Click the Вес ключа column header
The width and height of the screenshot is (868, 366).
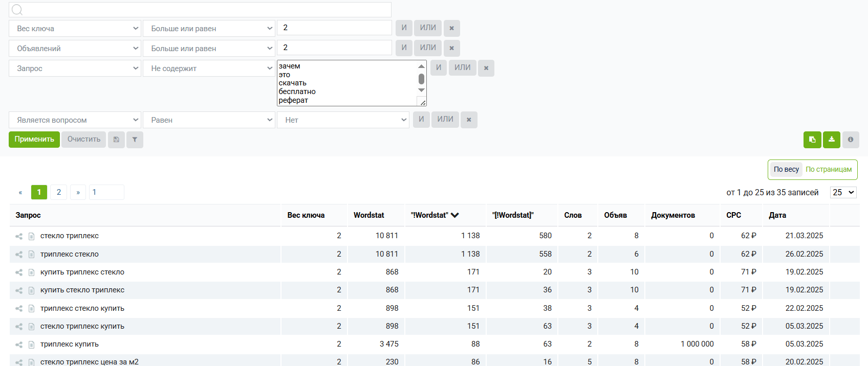pyautogui.click(x=306, y=215)
